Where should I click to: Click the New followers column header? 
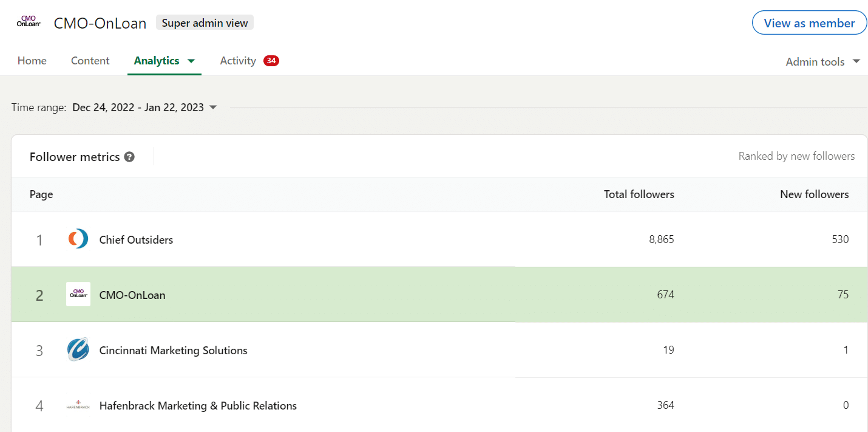[815, 194]
